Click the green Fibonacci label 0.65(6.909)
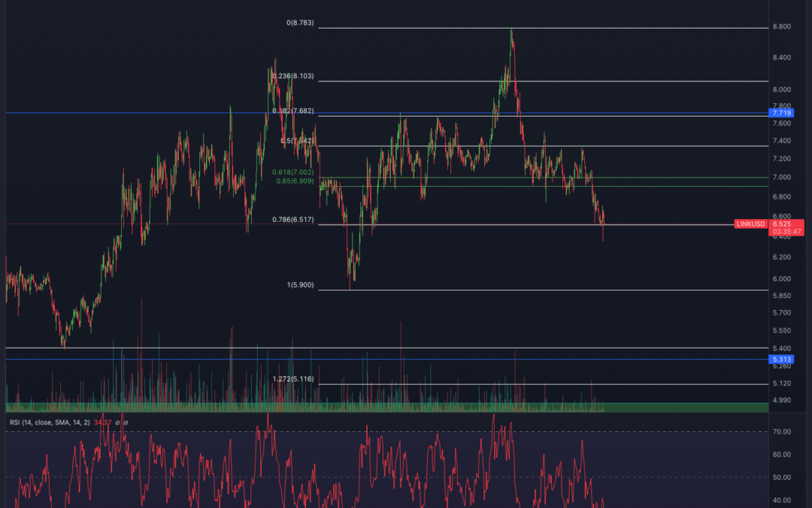The image size is (812, 508). point(295,181)
